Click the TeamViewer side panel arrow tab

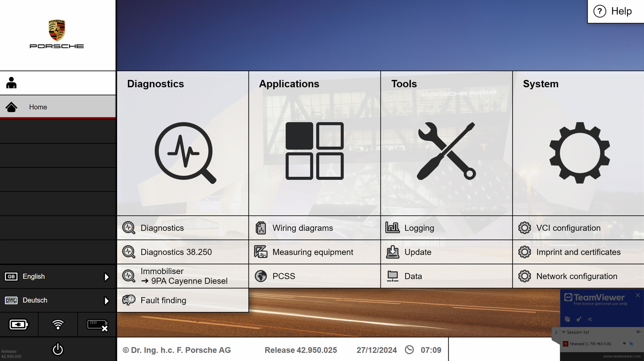point(556,332)
